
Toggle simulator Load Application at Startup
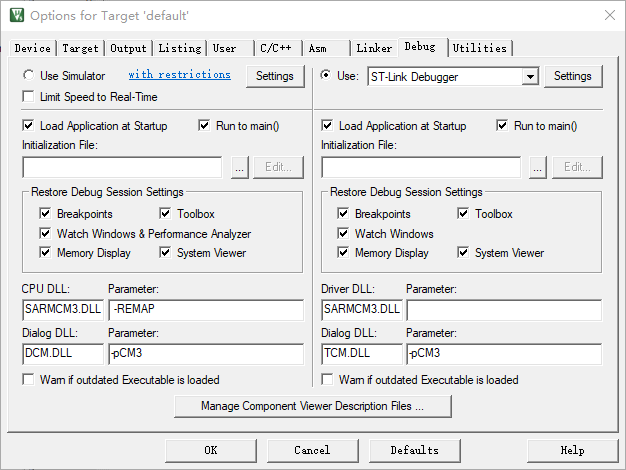pyautogui.click(x=28, y=125)
